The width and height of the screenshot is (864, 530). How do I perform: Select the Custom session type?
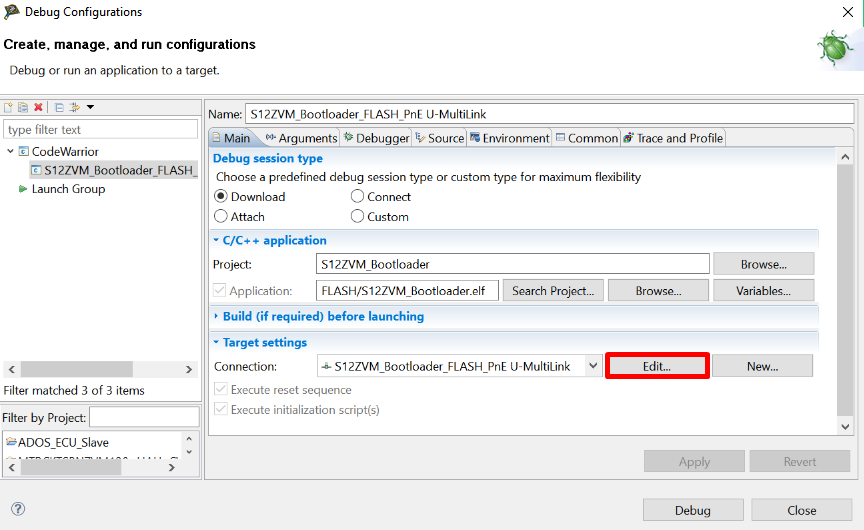pos(357,216)
